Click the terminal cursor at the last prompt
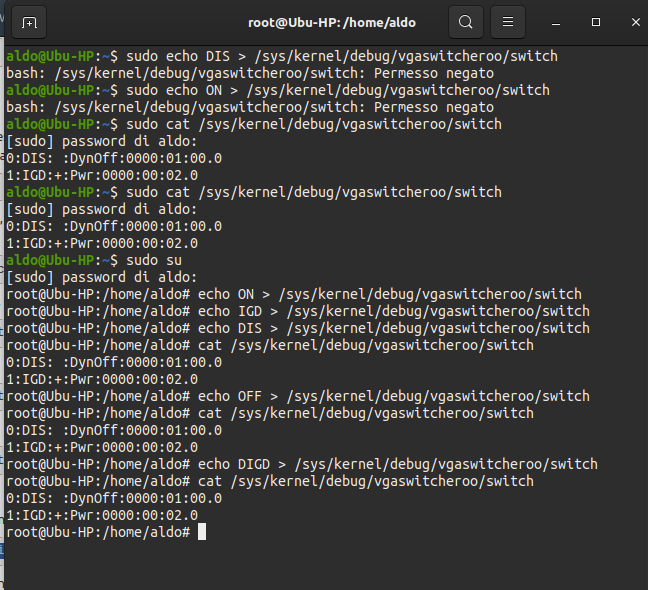 point(202,532)
